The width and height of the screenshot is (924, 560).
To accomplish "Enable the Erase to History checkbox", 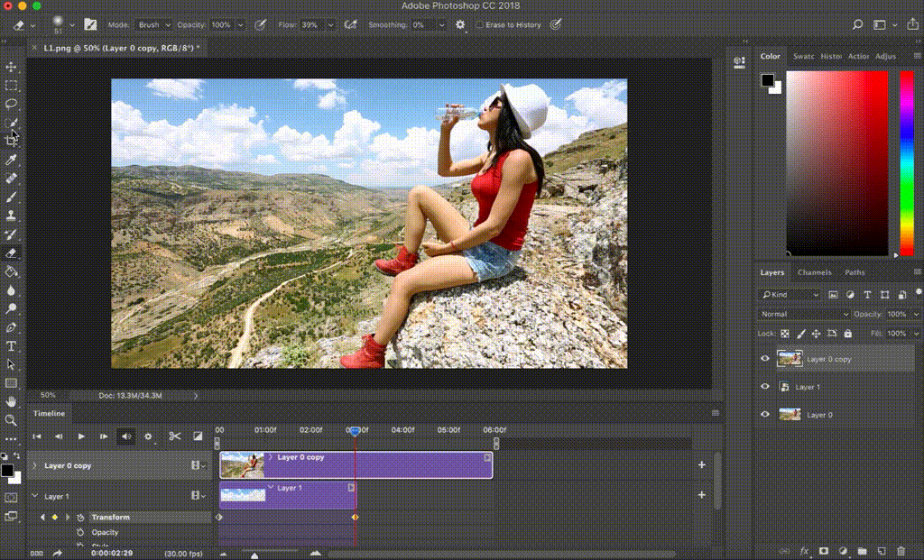I will [x=479, y=24].
